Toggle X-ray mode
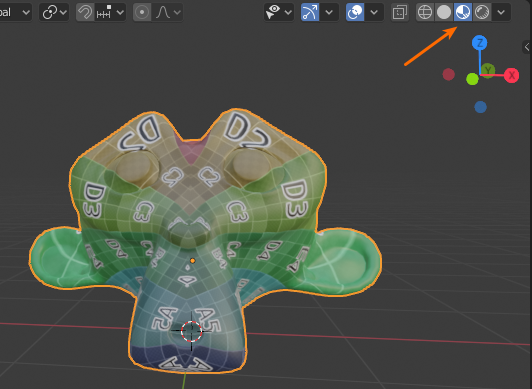Image resolution: width=532 pixels, height=389 pixels. [400, 13]
